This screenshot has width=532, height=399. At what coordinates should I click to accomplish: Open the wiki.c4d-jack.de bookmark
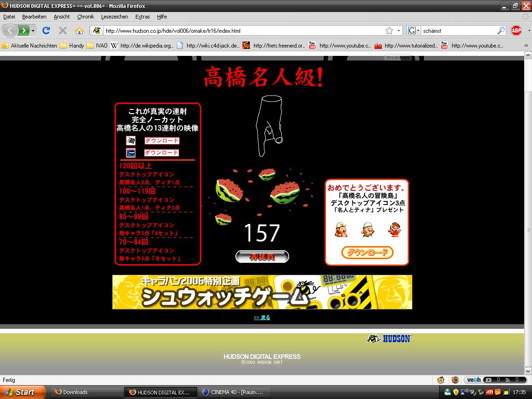tap(208, 45)
